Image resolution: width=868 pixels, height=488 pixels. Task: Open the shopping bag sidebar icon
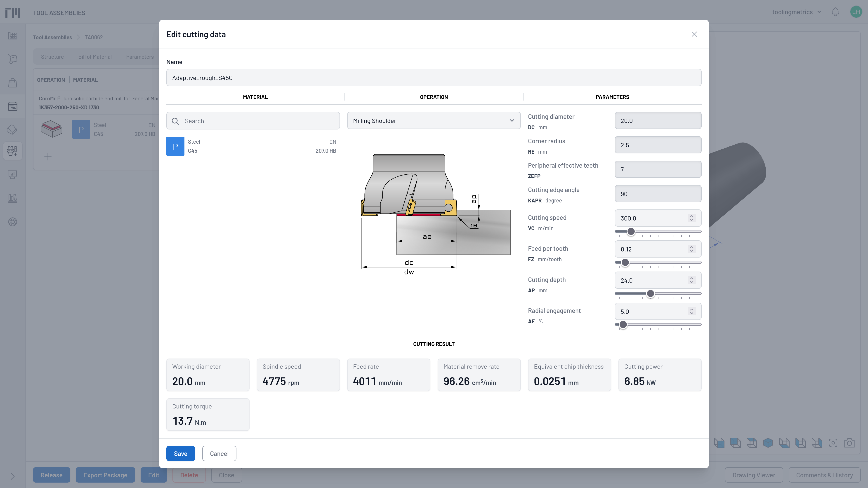(12, 82)
